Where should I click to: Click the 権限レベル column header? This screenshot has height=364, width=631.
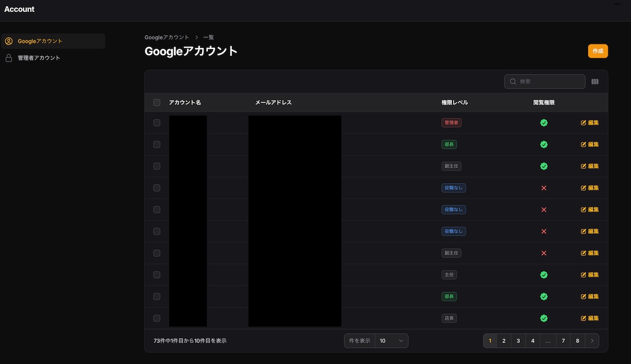455,102
